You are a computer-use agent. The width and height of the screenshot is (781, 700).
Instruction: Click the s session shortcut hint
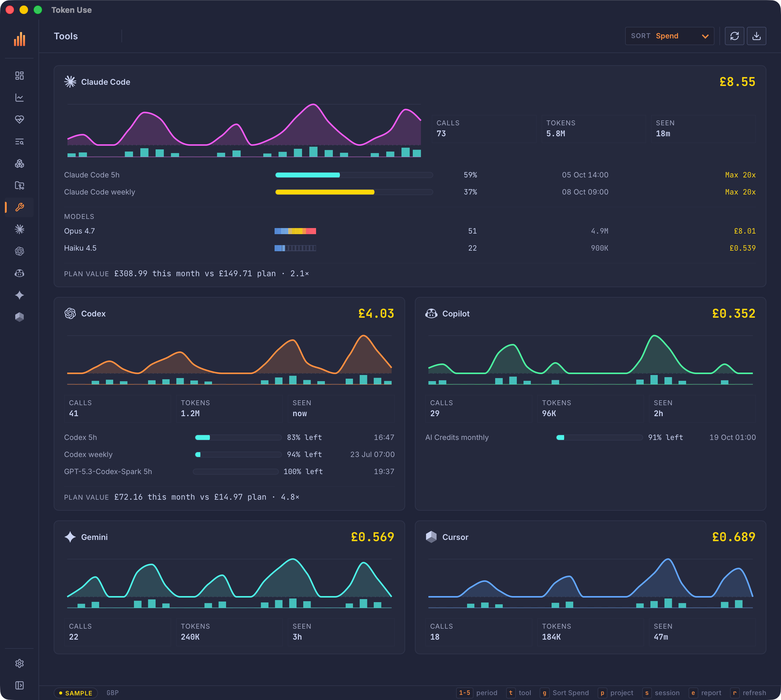coord(661,693)
